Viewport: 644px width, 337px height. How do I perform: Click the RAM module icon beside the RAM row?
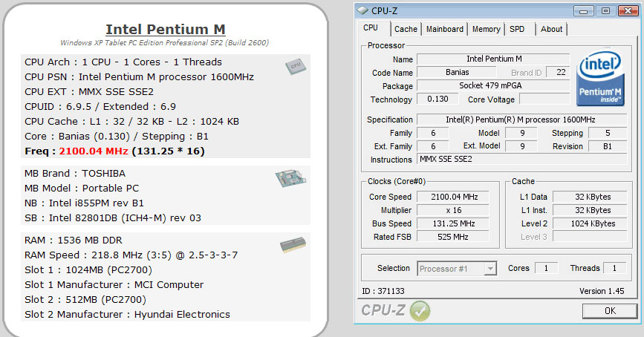[293, 245]
